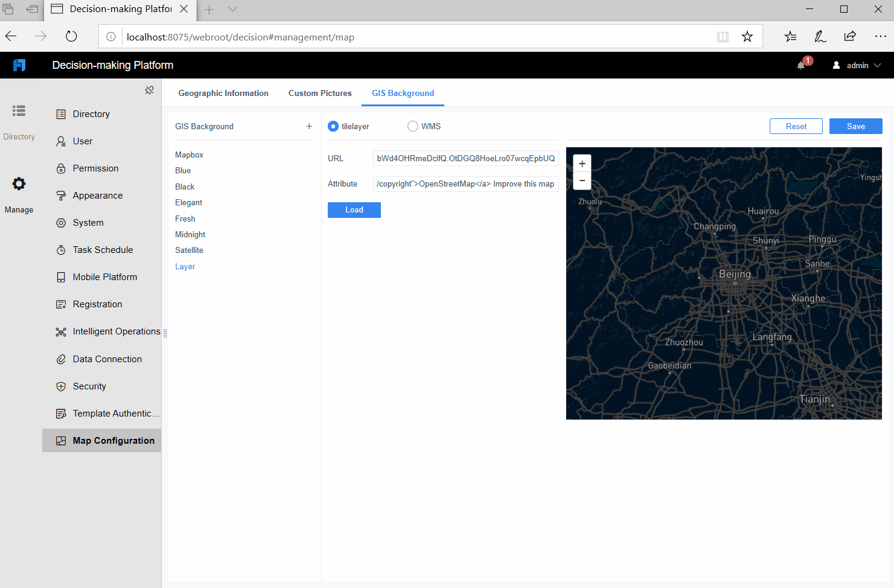Select the tilelayer radio button
This screenshot has height=588, width=894.
333,126
